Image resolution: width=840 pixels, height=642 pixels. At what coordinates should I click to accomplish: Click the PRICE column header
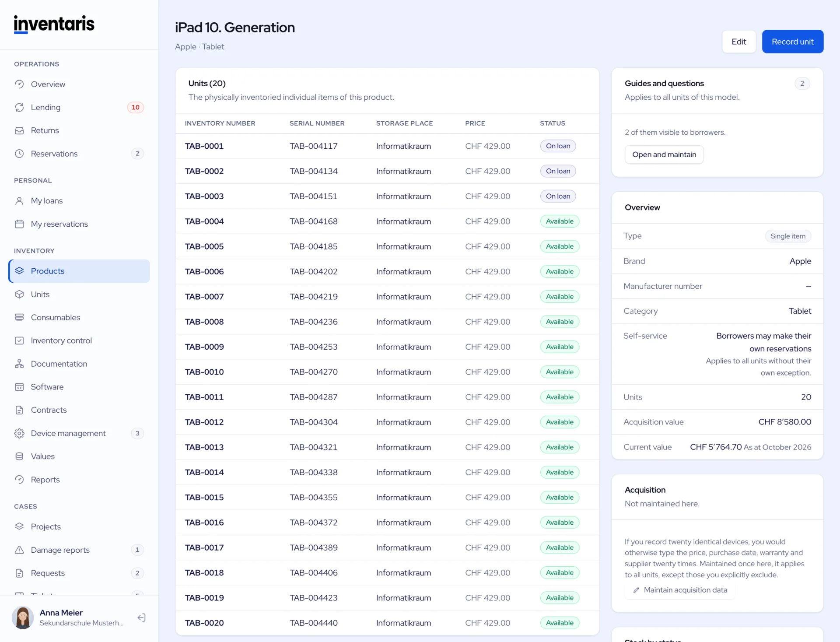coord(475,123)
